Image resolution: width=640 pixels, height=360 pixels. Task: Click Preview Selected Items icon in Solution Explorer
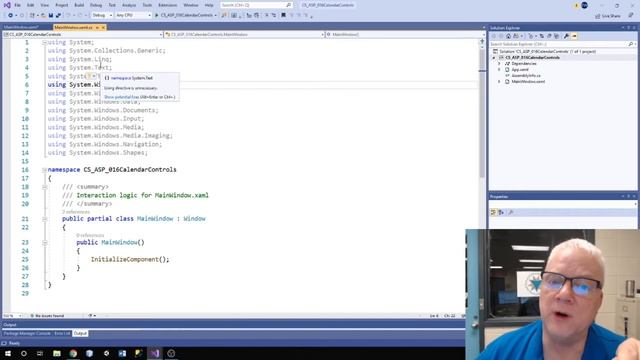574,36
